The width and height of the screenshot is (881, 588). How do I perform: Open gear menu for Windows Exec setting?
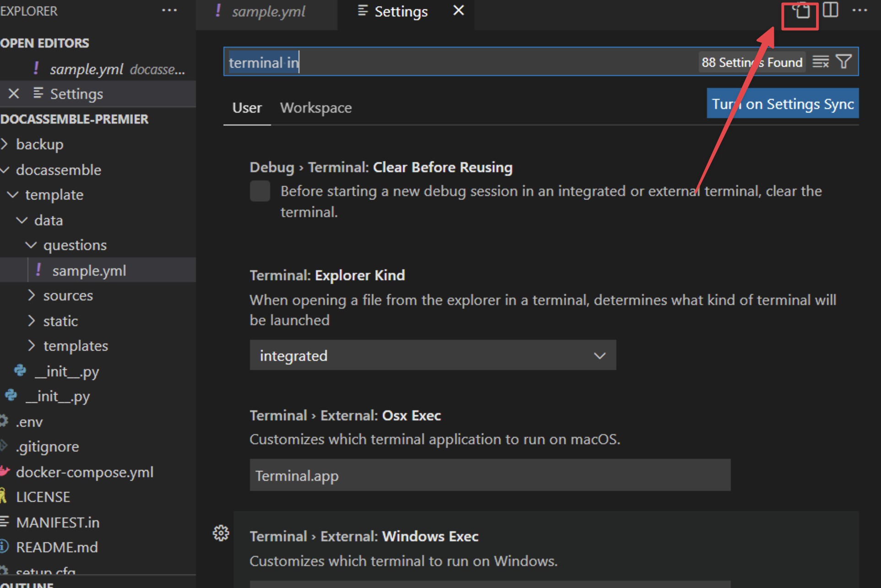click(221, 533)
